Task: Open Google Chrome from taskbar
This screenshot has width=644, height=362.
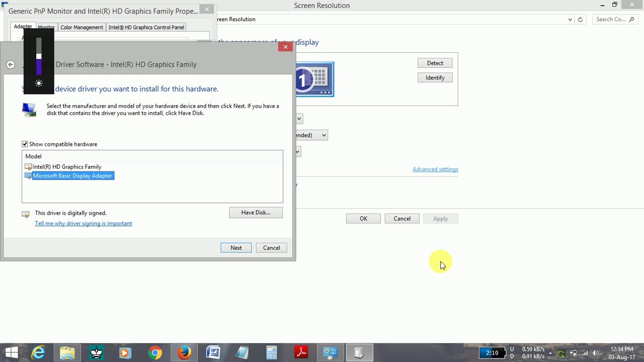Action: (x=154, y=353)
